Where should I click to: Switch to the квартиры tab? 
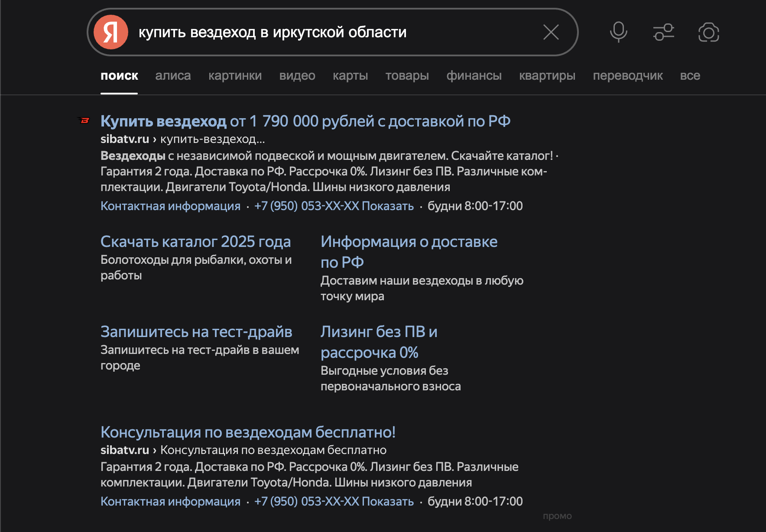point(547,75)
